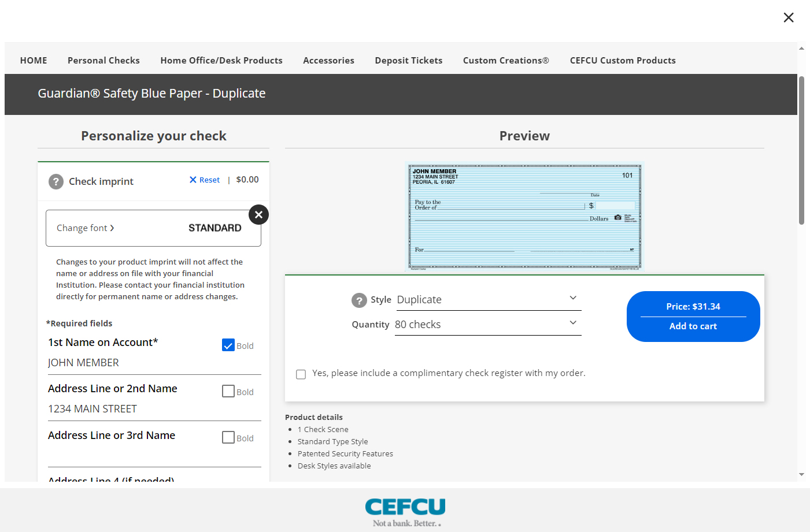Click Desk Styles available bullet
The image size is (810, 532).
334,466
